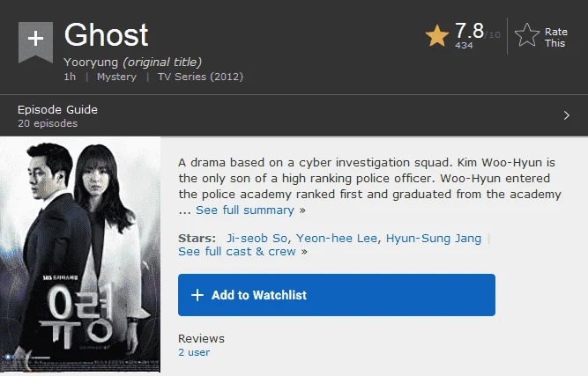Image resolution: width=588 pixels, height=376 pixels.
Task: Open Yeon-hee Lee's profile link
Action: click(337, 238)
